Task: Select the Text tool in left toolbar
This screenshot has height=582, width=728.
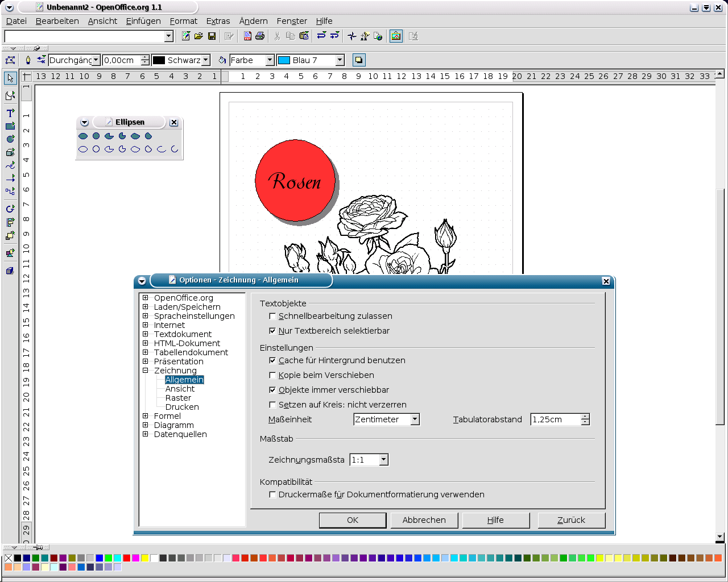Action: [10, 113]
